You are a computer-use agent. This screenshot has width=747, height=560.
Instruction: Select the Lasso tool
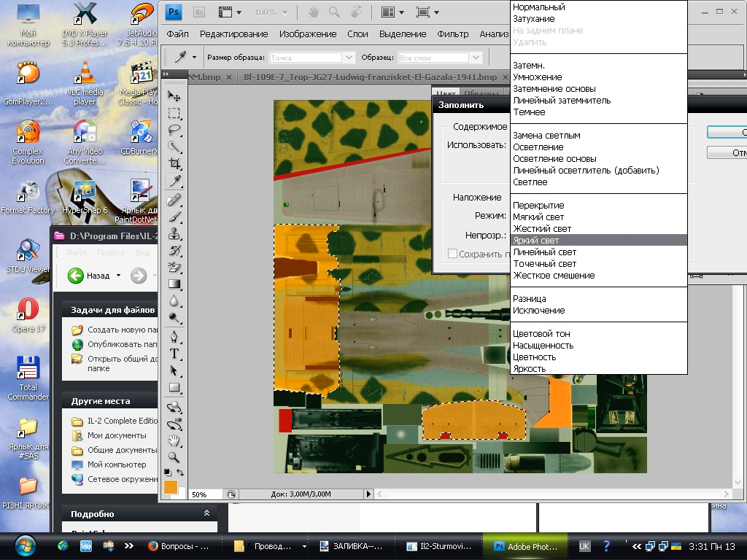(174, 130)
